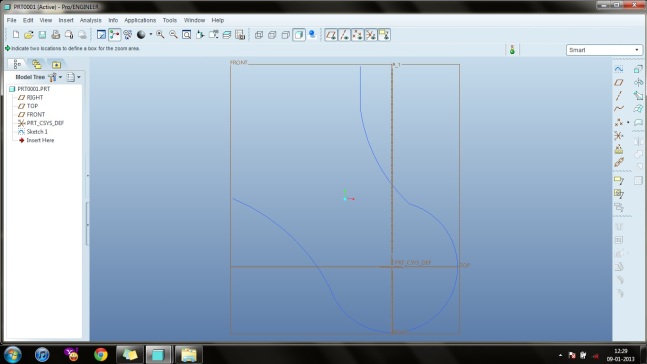
Task: Open the layers icon in the toolbar
Action: point(227,35)
